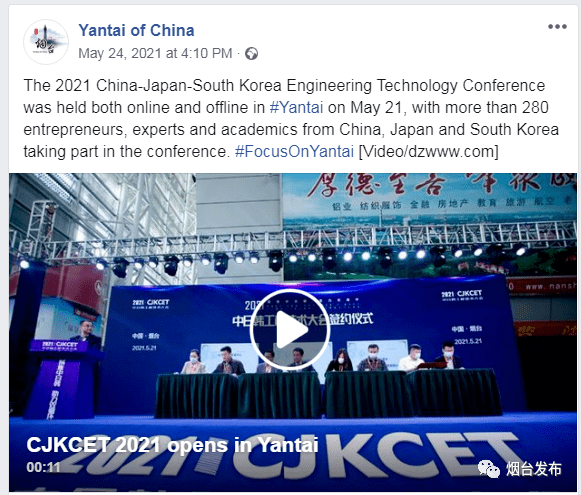Open the #FocusOnYantai hashtag link
Image resolution: width=581 pixels, height=495 pixels.
click(x=295, y=152)
